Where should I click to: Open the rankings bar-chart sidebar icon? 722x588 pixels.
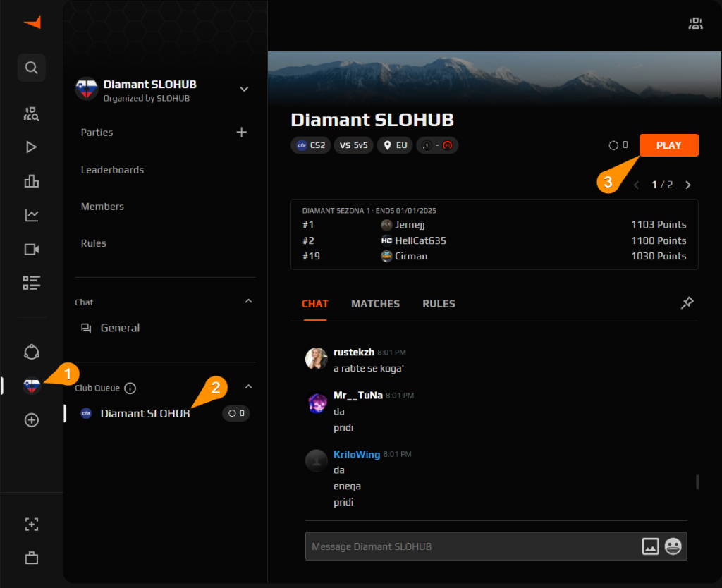click(31, 181)
